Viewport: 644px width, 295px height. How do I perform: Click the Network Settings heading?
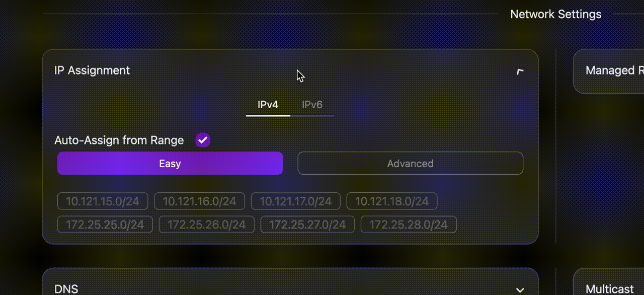point(555,14)
